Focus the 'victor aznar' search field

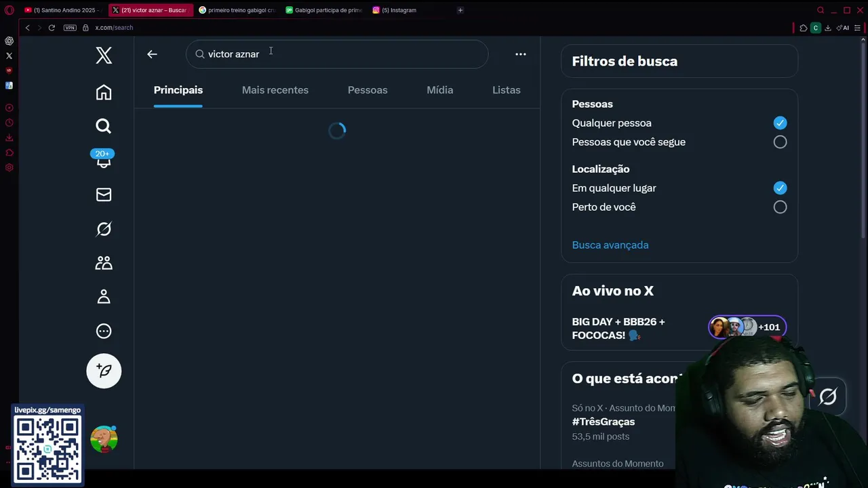tap(337, 54)
